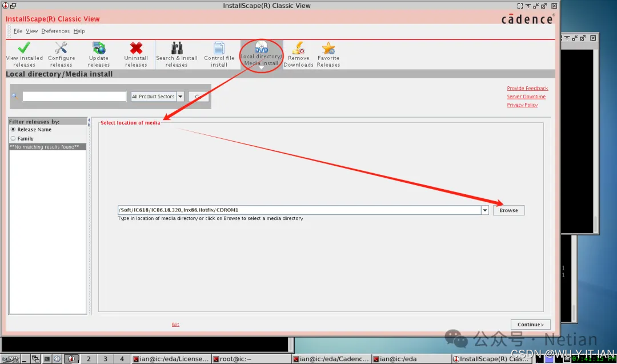
Task: Switch to ian@ic:/eda/License taskbar window
Action: (171, 359)
